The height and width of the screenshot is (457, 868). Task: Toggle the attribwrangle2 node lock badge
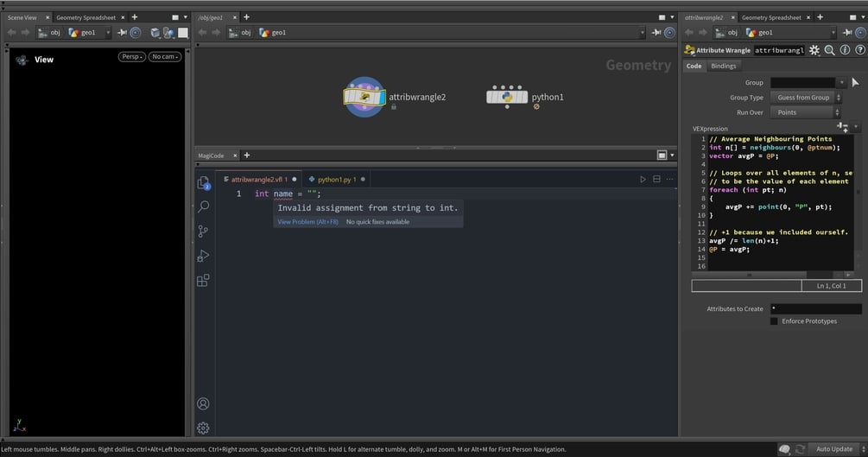click(394, 107)
